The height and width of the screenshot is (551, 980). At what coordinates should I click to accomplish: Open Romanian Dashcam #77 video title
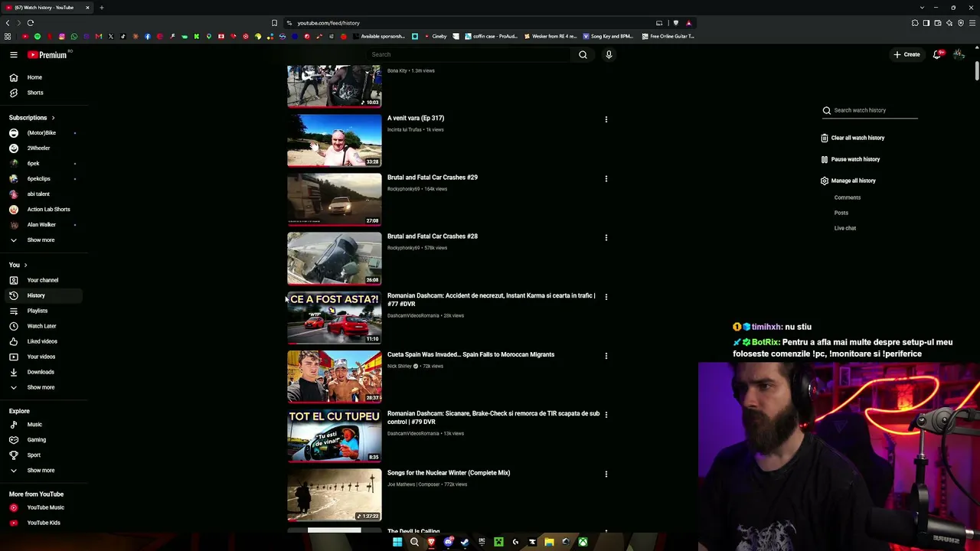(x=491, y=300)
